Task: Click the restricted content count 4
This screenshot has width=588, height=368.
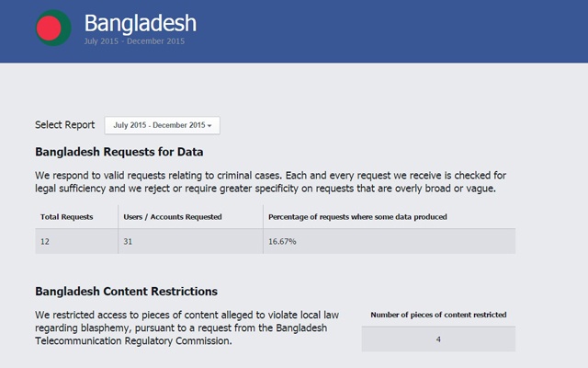Action: click(x=438, y=339)
